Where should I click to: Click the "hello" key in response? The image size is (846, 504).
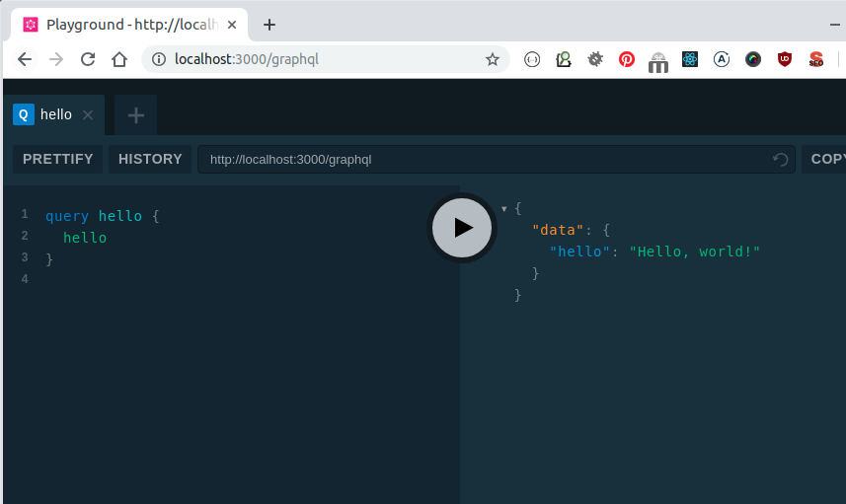tap(579, 252)
